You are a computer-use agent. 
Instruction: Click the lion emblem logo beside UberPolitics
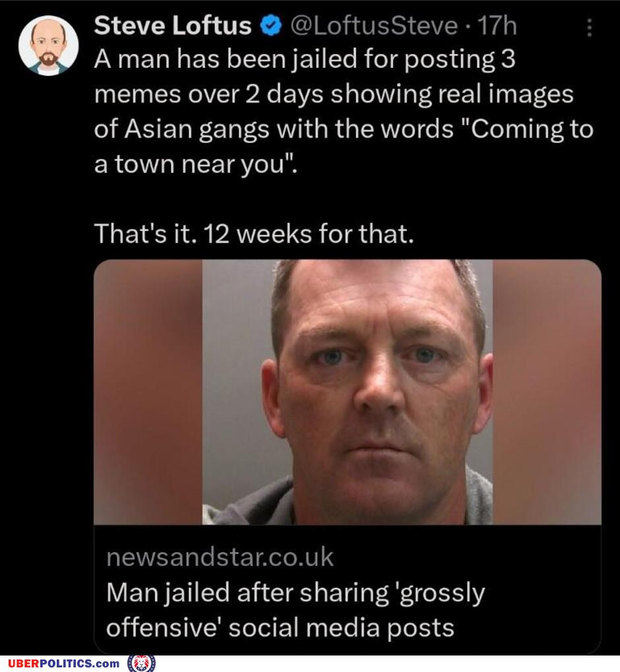[142, 663]
